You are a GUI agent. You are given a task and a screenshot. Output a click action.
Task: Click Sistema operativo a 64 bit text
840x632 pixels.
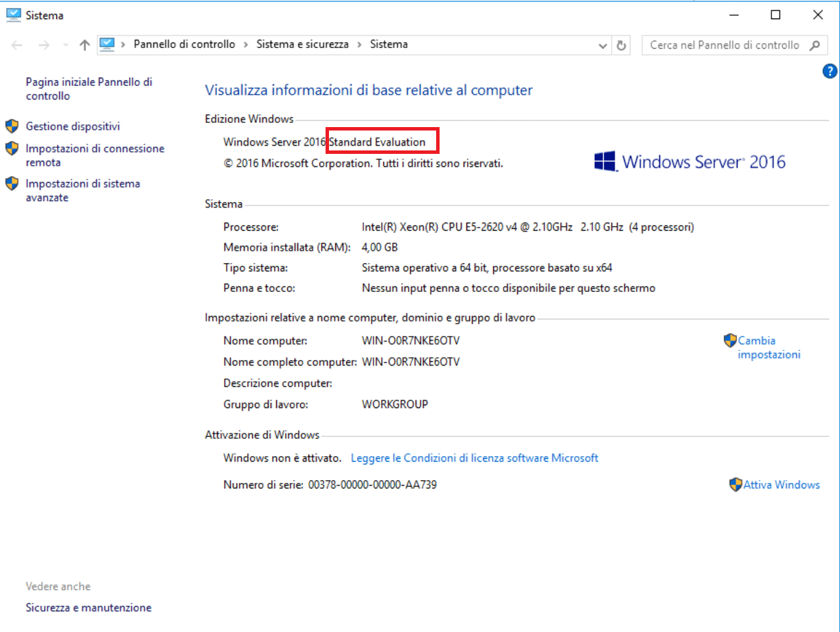(487, 267)
